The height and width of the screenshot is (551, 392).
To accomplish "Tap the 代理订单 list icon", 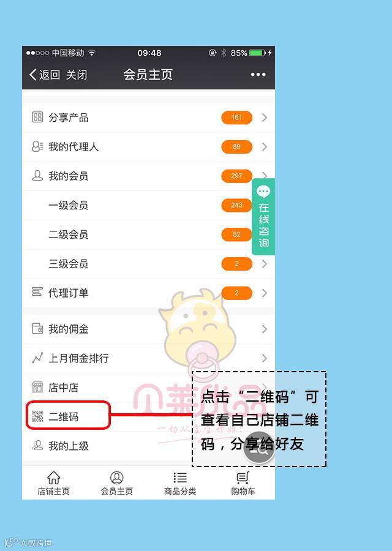I will (x=37, y=292).
